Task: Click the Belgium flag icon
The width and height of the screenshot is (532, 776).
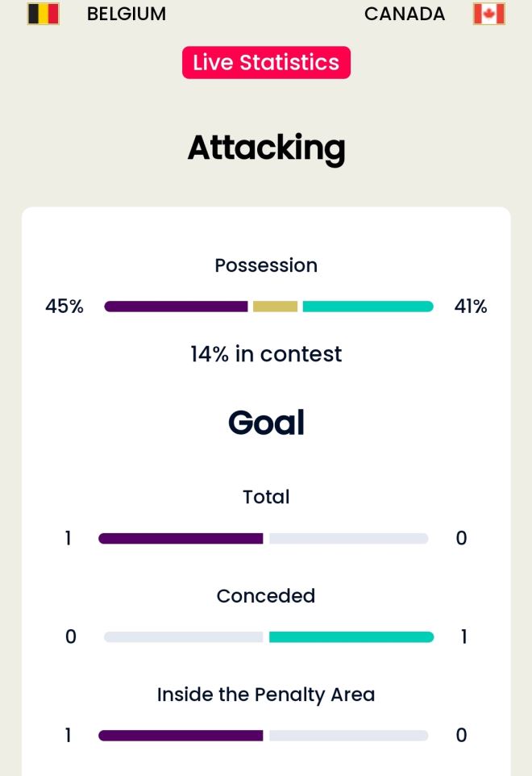Action: pyautogui.click(x=43, y=14)
